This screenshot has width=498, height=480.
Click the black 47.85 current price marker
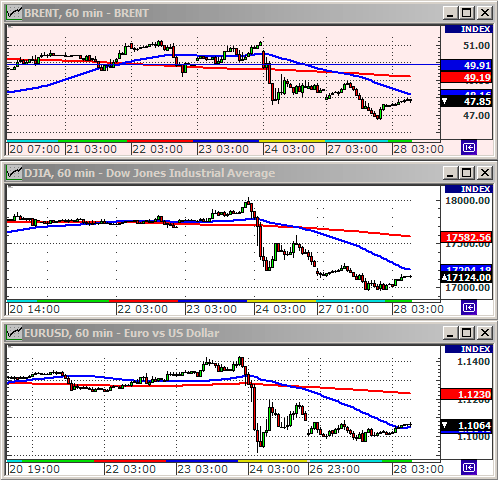click(x=466, y=101)
